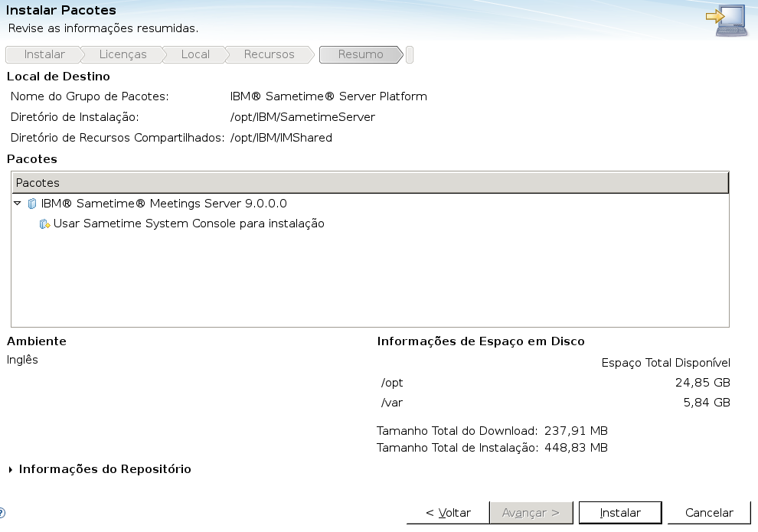Go to the Licenças wizard step
The height and width of the screenshot is (532, 758).
point(123,54)
